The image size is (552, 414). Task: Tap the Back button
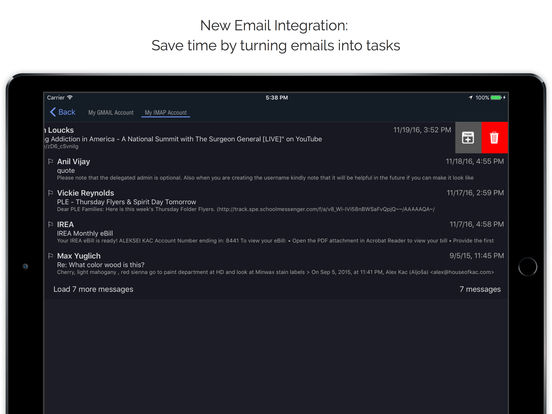[63, 112]
